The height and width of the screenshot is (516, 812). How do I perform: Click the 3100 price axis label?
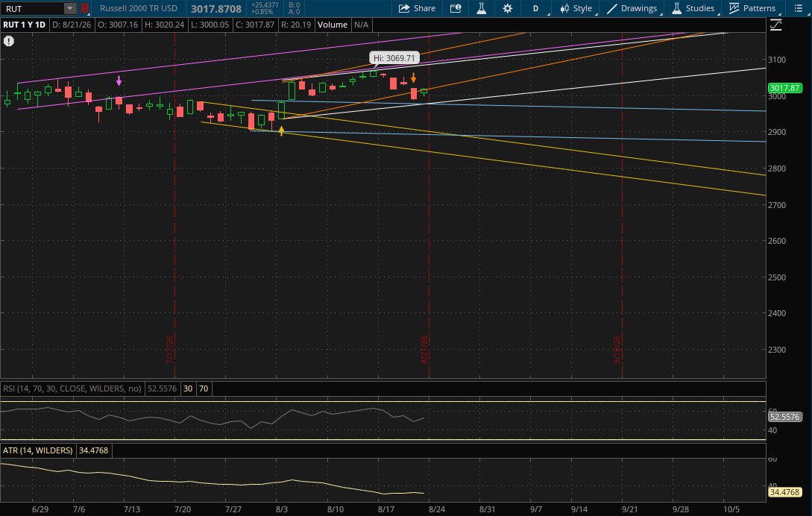coord(777,60)
